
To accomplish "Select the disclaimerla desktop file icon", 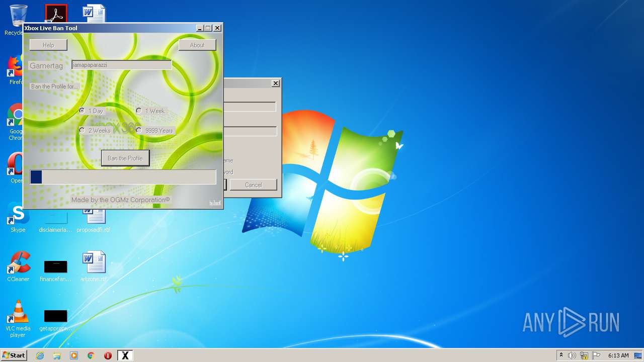I will tap(55, 221).
